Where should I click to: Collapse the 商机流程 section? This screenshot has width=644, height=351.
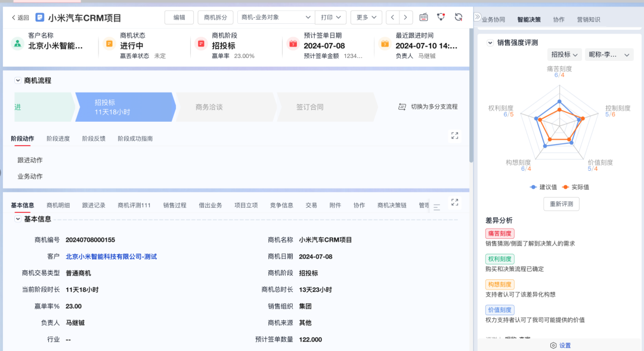click(18, 81)
